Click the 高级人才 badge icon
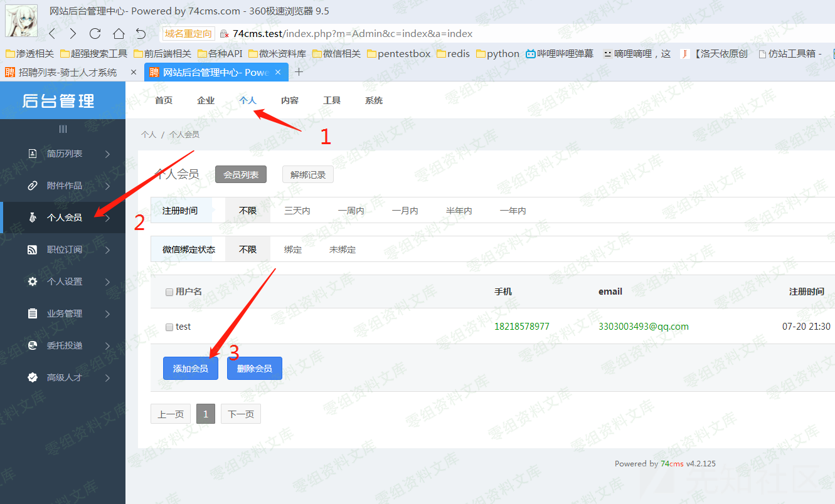 (33, 377)
